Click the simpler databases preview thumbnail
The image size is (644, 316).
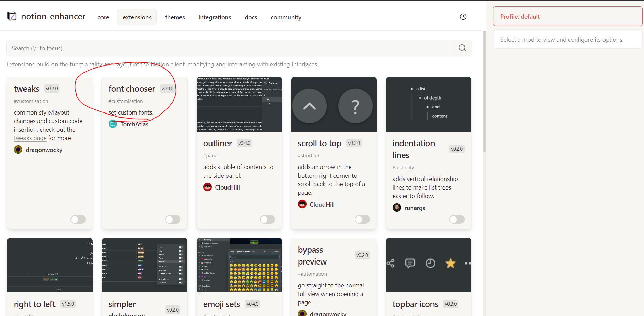click(144, 265)
